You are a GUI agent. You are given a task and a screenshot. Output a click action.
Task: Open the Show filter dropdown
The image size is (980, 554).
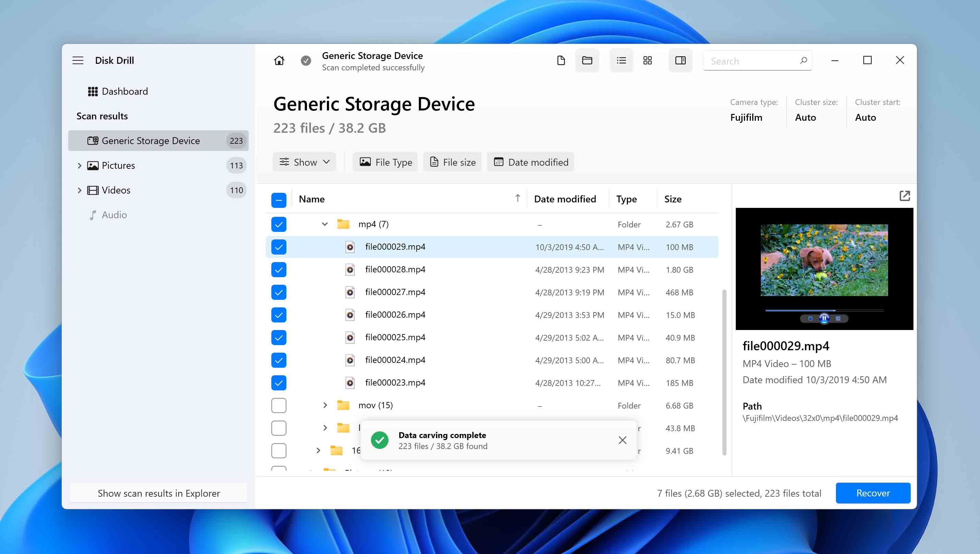[304, 162]
